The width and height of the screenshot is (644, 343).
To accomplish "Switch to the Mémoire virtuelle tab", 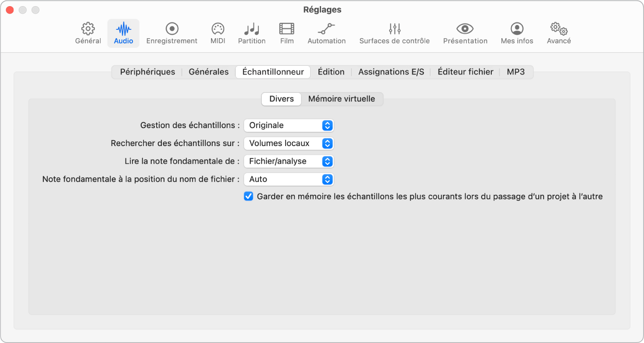I will [x=341, y=99].
